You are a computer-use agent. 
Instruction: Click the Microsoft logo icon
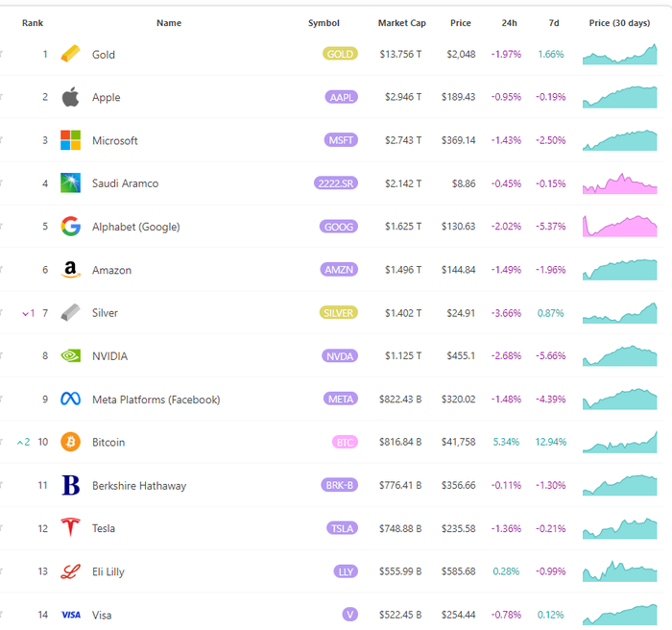[71, 140]
